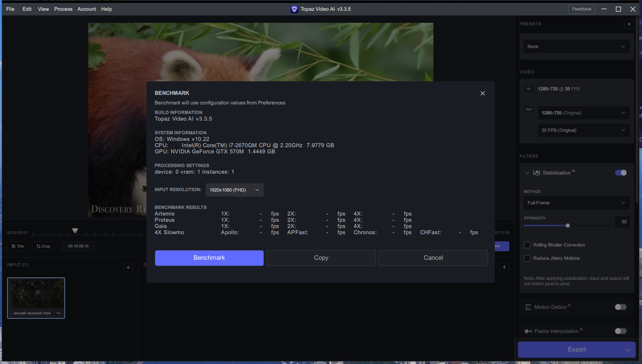Select the Crop tool
Screen dimensions: 642x364
pos(43,246)
